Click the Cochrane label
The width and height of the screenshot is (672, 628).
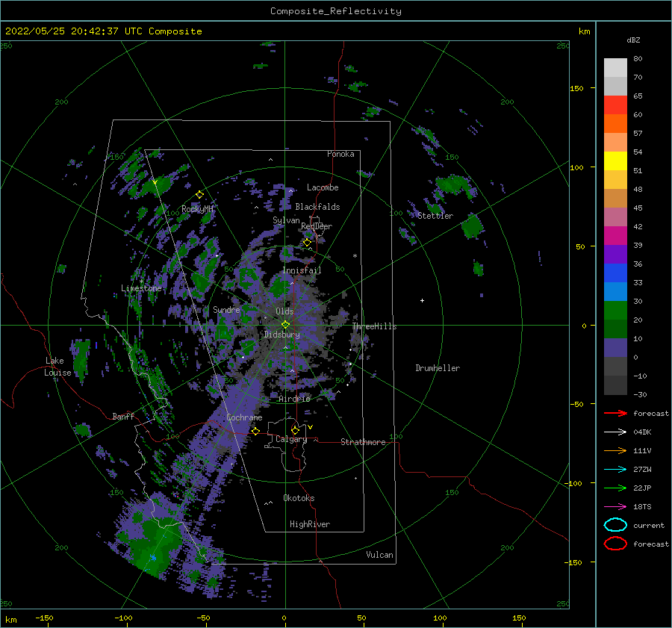click(244, 417)
